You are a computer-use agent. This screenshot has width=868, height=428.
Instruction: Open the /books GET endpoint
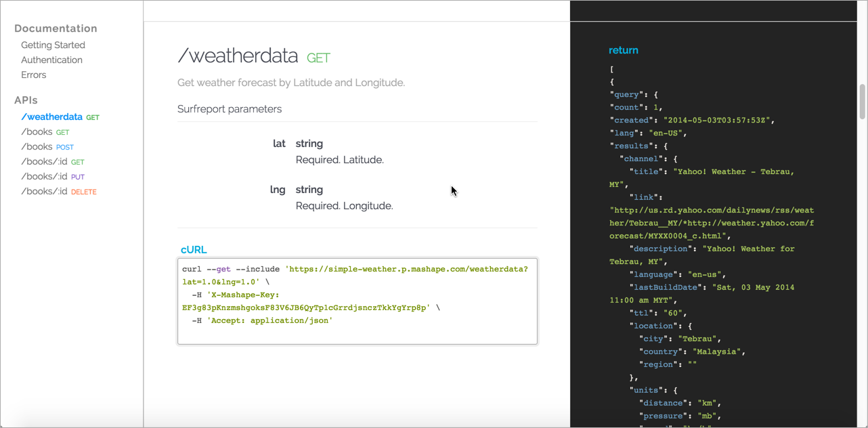coord(45,132)
